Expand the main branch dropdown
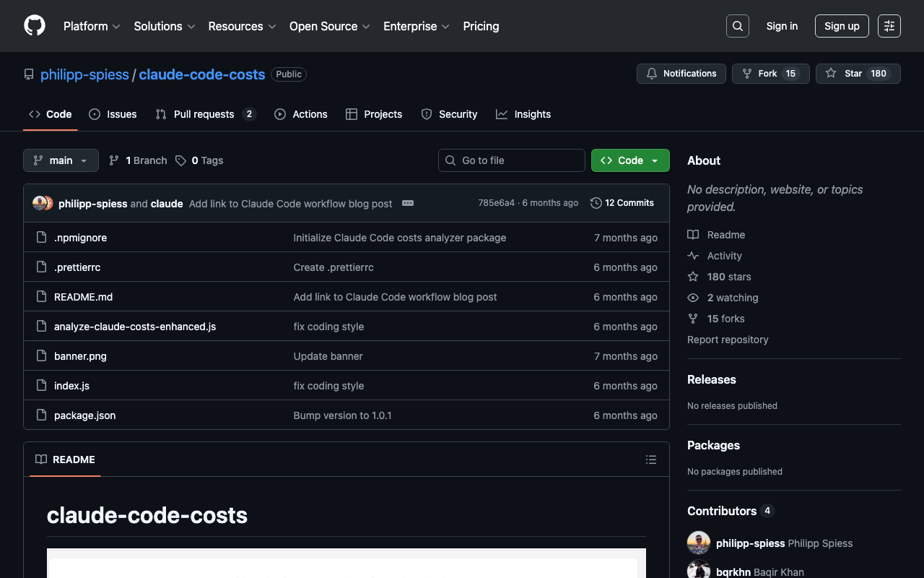 61,160
